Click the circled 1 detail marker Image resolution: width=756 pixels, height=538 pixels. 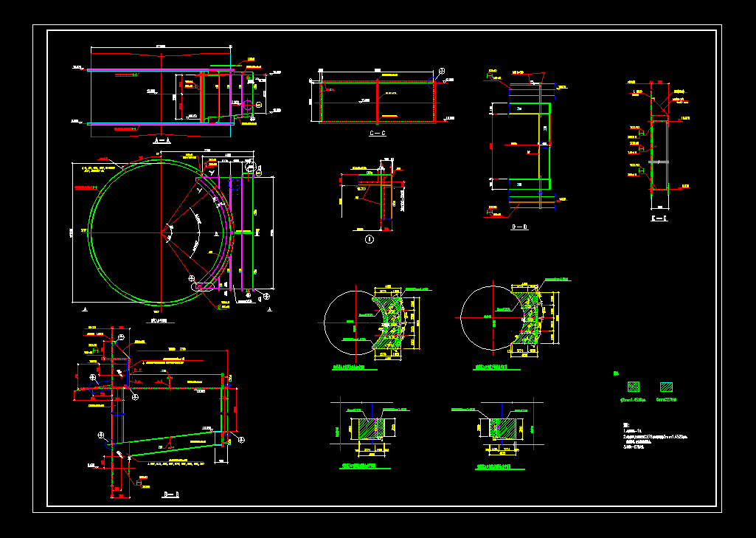370,239
